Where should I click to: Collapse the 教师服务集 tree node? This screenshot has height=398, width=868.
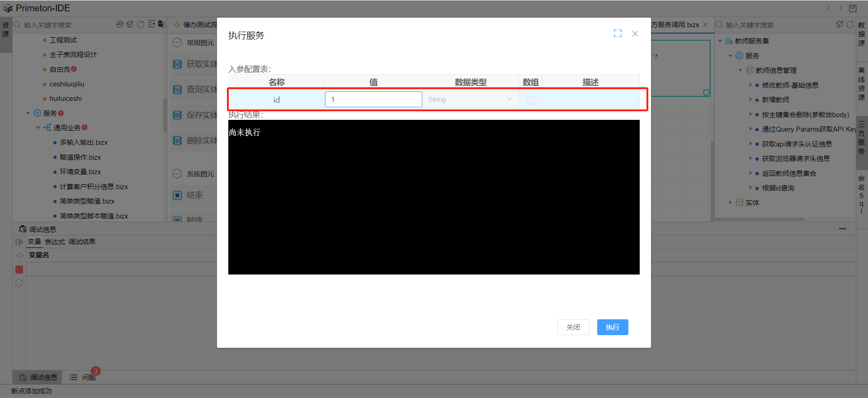[x=720, y=41]
